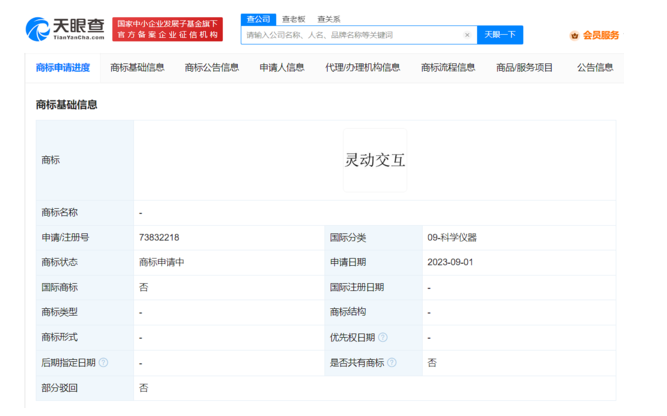Click the 灵动交互 trademark image
The image size is (667, 416).
(x=375, y=160)
